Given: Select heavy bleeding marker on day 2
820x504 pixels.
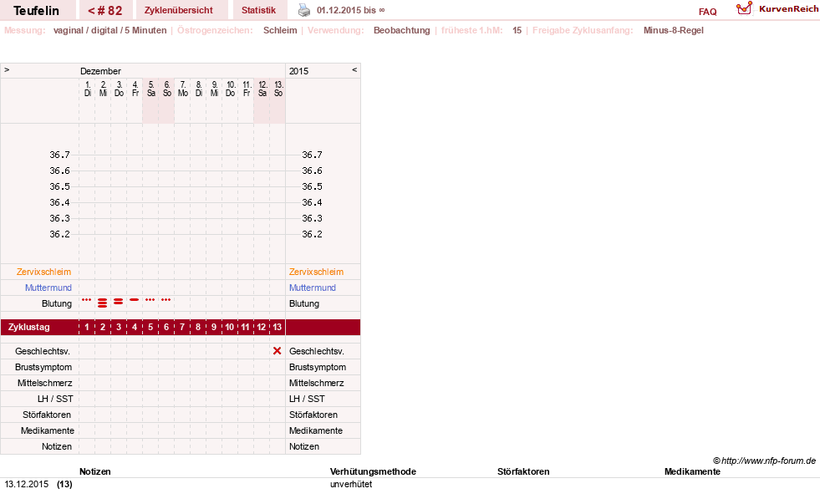Looking at the screenshot, I should tap(103, 303).
